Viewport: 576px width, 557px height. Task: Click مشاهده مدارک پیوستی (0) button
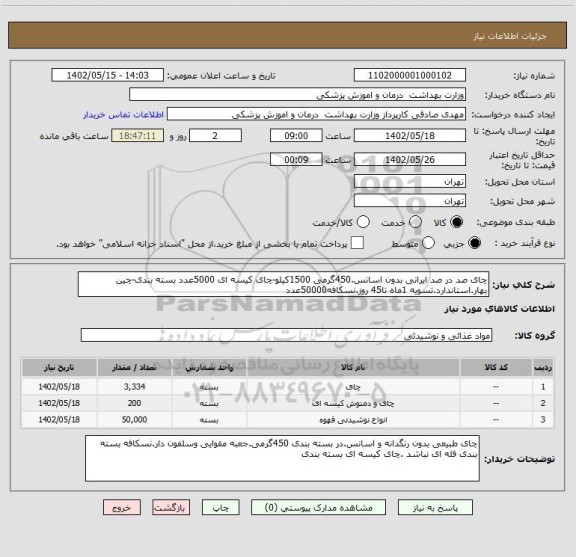click(x=318, y=507)
